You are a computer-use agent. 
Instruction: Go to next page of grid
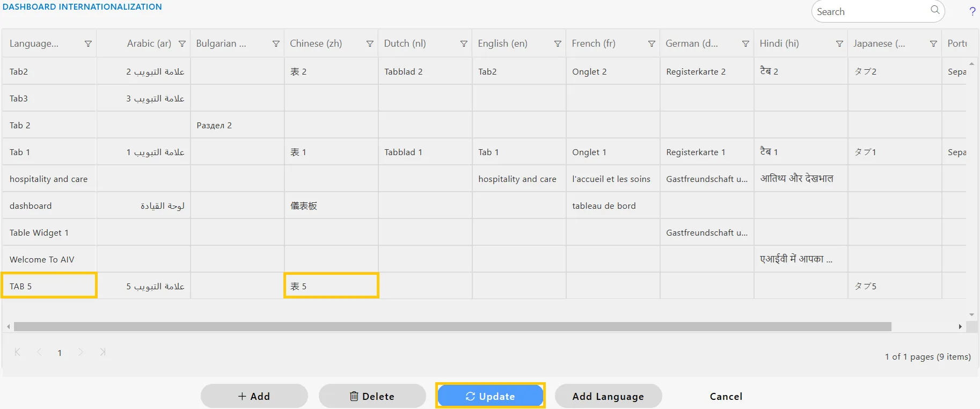(81, 352)
